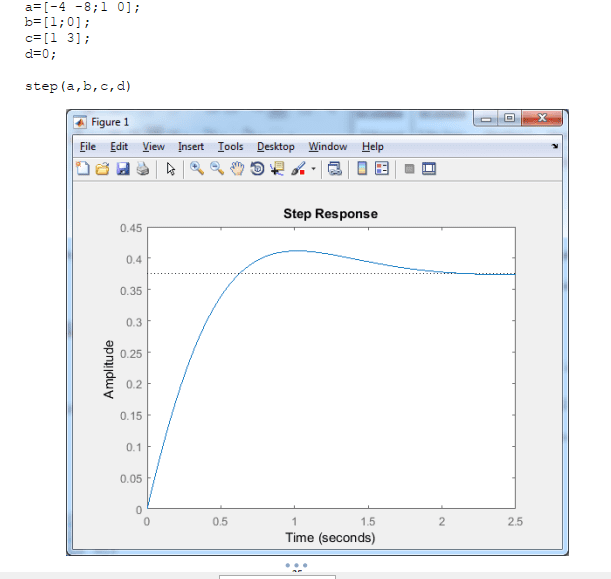This screenshot has height=579, width=611.
Task: Click the Step Response plot title
Action: point(330,214)
